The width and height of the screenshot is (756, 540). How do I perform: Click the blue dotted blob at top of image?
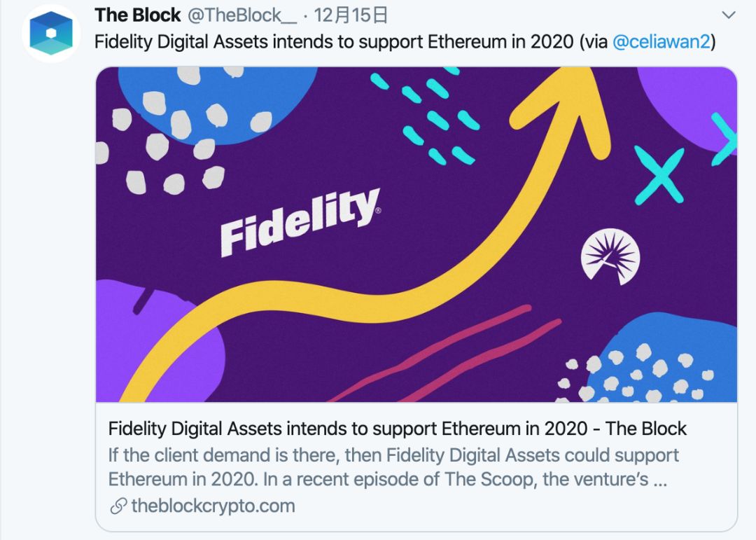coord(217,105)
